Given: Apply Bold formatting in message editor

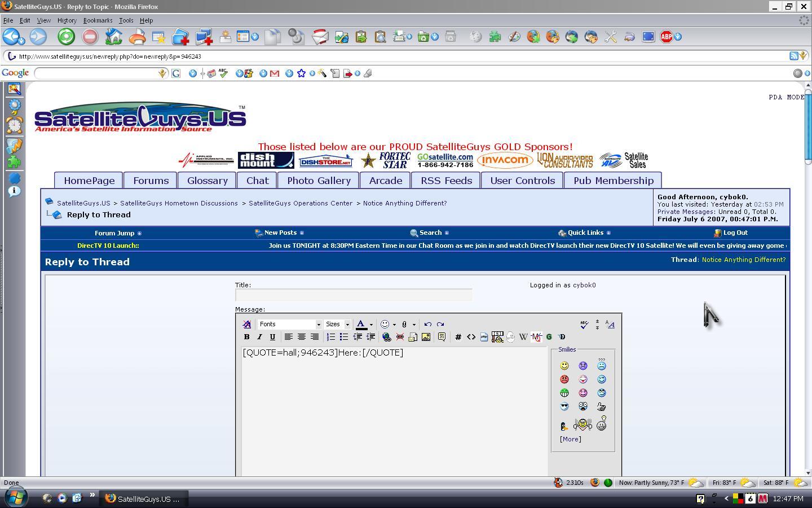Looking at the screenshot, I should coord(246,337).
